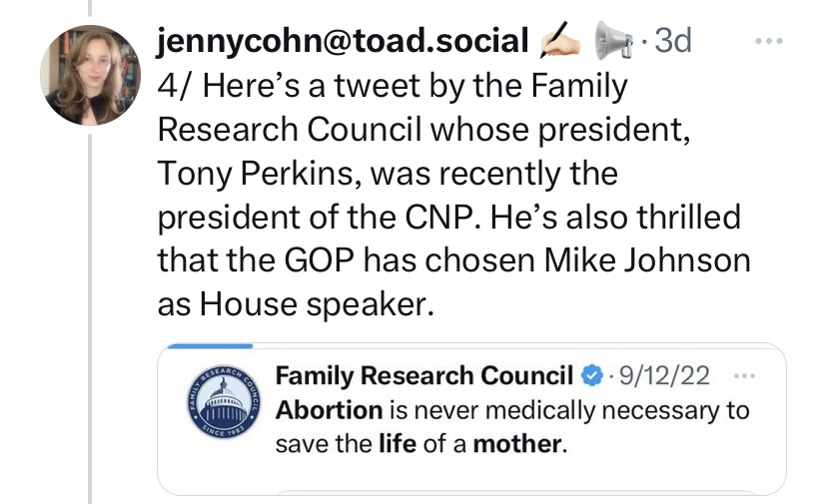Screen dimensions: 827x504
Task: Open the quoted tweet's three-dot options
Action: click(742, 376)
